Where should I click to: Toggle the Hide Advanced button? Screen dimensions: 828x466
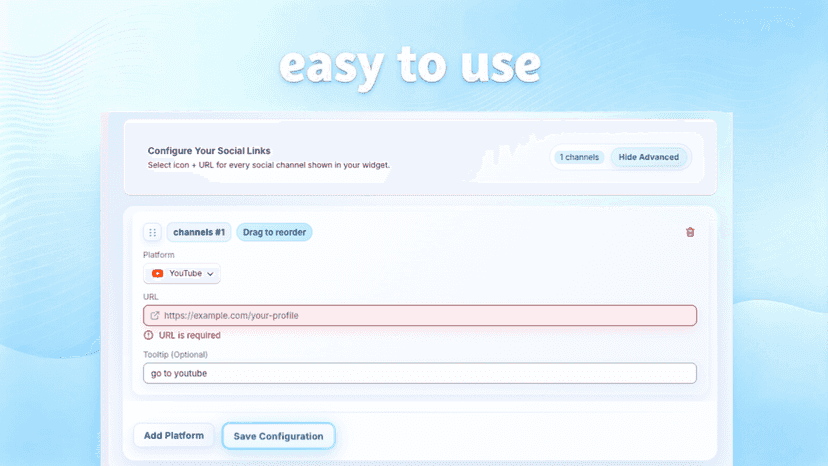coord(648,157)
